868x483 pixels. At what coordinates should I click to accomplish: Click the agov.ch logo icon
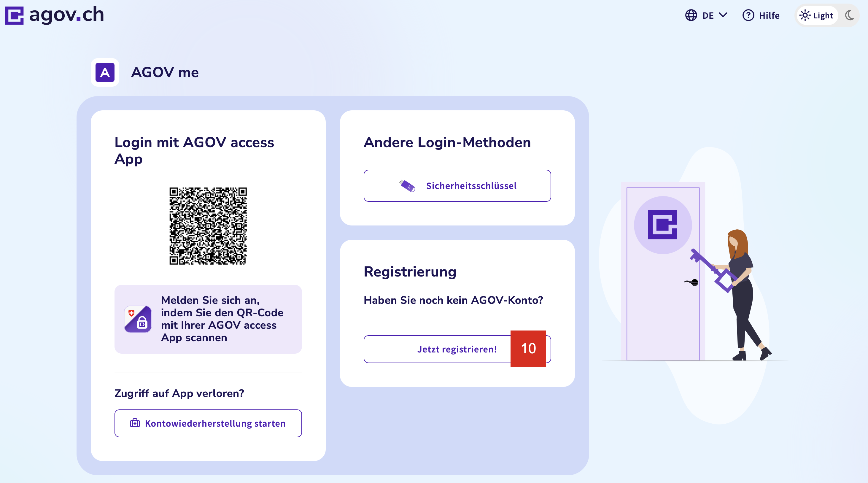(x=14, y=15)
